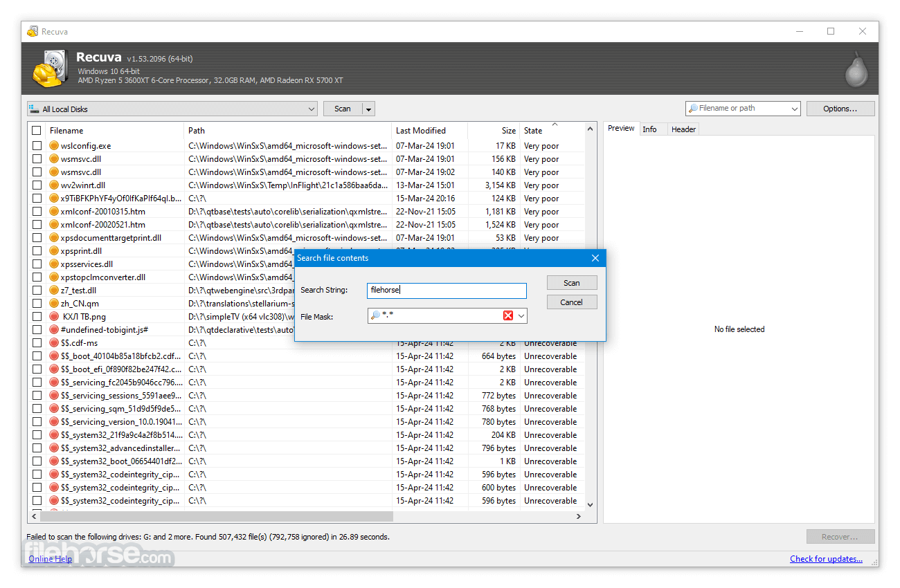Click the red icon for $$_servicing_version_10.0.19041
The height and width of the screenshot is (588, 900).
point(55,422)
